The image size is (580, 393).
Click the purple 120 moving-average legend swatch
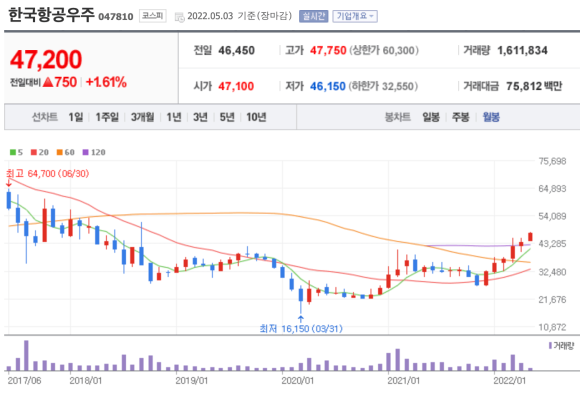tap(85, 152)
